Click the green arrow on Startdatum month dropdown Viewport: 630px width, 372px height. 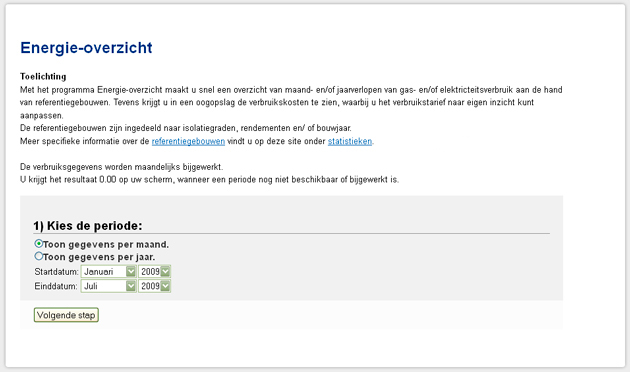coord(131,272)
